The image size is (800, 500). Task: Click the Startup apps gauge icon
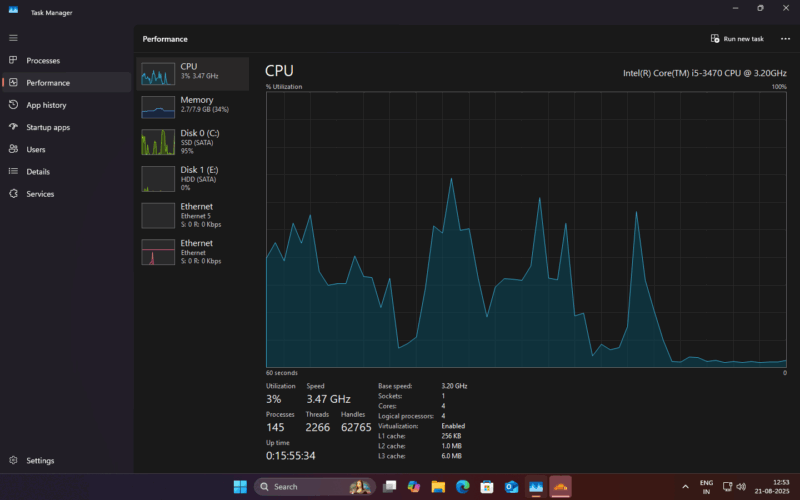coord(13,127)
